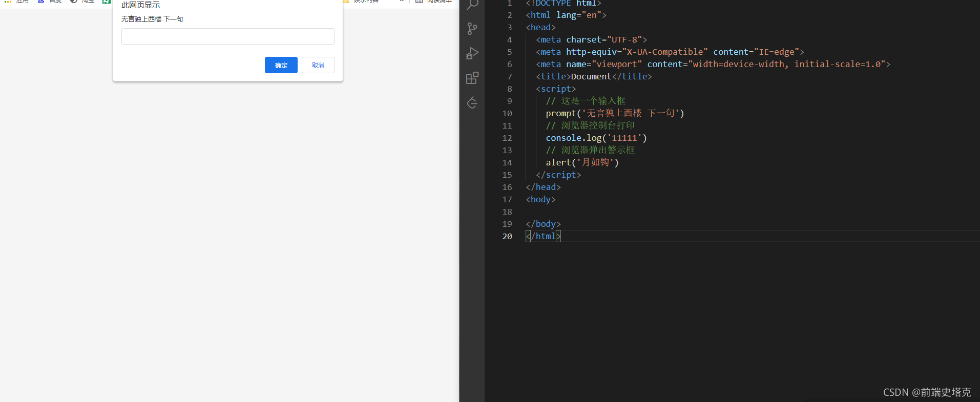The width and height of the screenshot is (980, 402).
Task: Confirm the prompt with the 确定 button
Action: (x=281, y=65)
